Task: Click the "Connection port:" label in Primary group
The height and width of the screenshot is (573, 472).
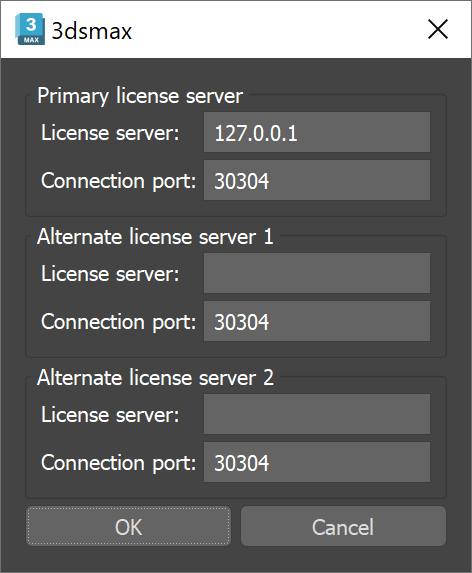Action: (x=118, y=181)
